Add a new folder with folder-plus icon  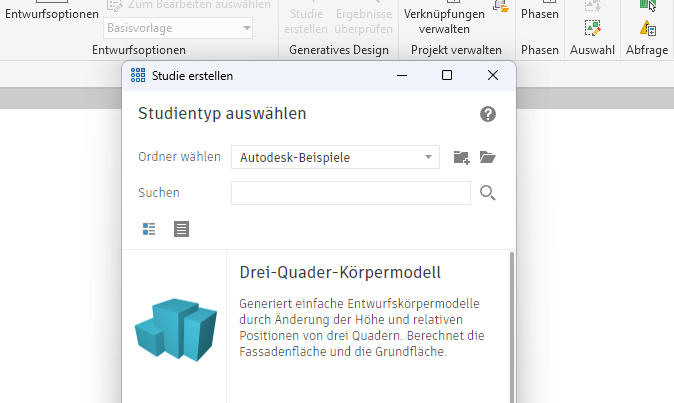click(x=462, y=157)
